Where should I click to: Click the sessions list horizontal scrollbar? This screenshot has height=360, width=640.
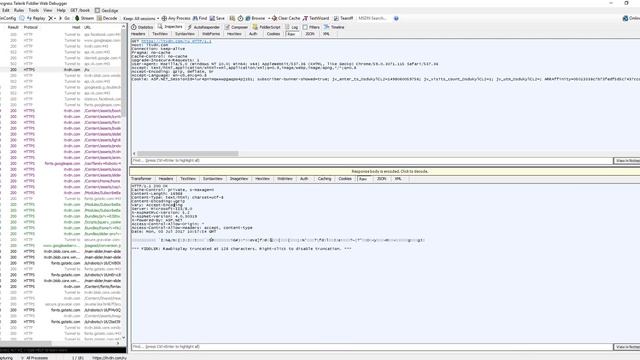pyautogui.click(x=26, y=343)
